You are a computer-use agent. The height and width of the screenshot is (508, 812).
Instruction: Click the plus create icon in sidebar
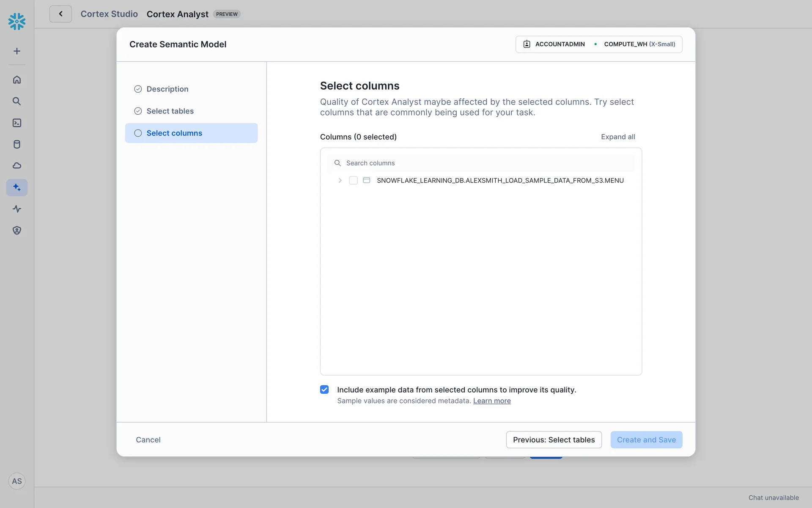point(17,51)
